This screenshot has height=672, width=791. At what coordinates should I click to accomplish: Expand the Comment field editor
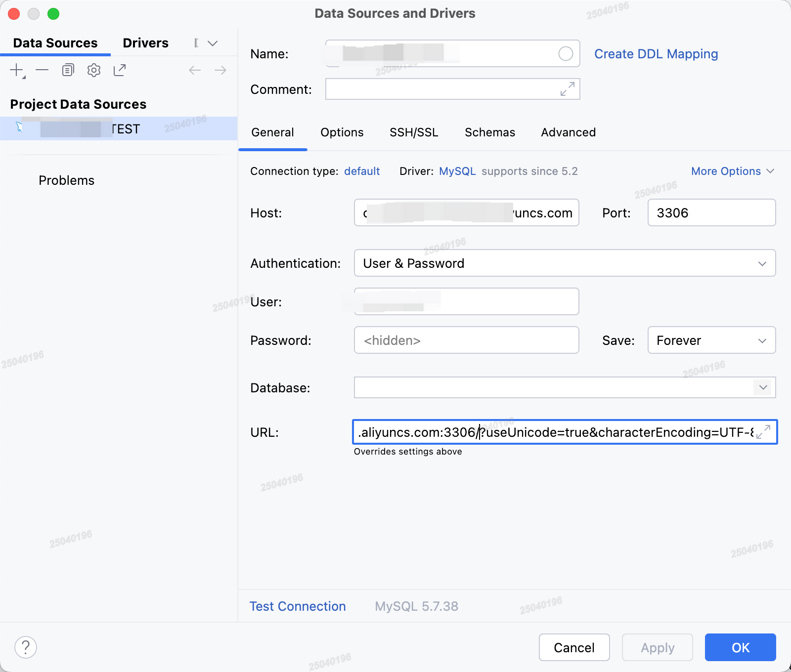point(567,89)
